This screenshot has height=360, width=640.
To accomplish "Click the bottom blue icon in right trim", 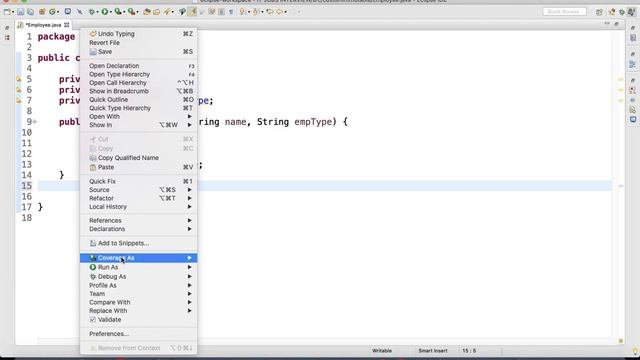I will (633, 119).
